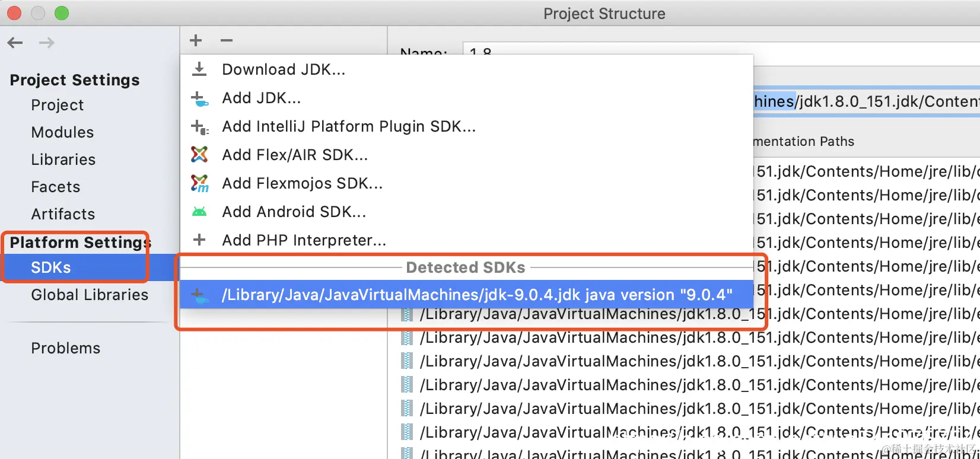Open Global Libraries page
The height and width of the screenshot is (459, 980).
[x=90, y=295]
